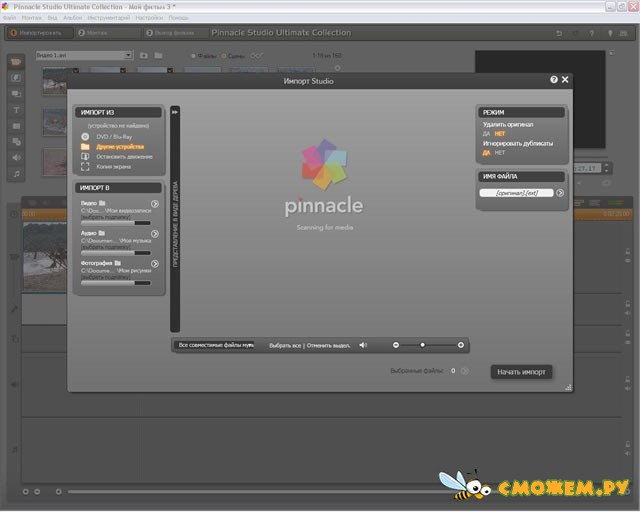640x512 pixels.
Task: Select the Сцены radio button in album
Action: [x=224, y=56]
